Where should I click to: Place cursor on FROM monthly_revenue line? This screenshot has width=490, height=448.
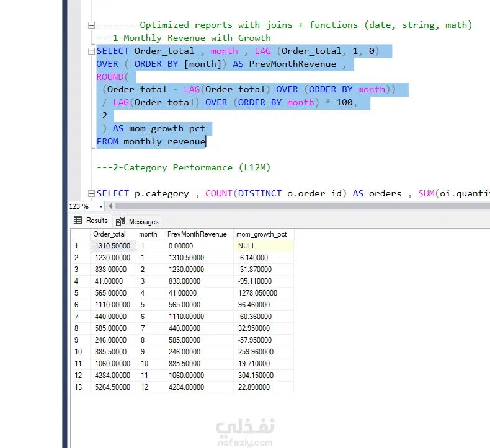151,142
